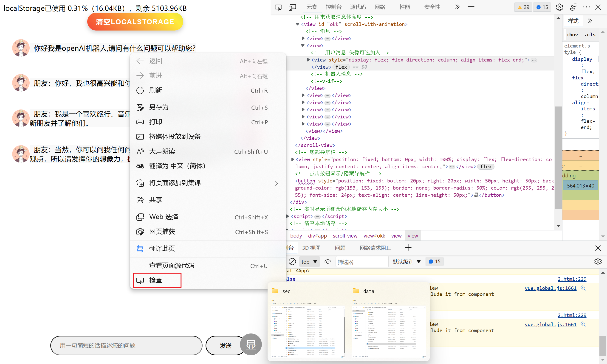Click the round 显 navigation toggle button
The height and width of the screenshot is (364, 607).
coord(251,344)
